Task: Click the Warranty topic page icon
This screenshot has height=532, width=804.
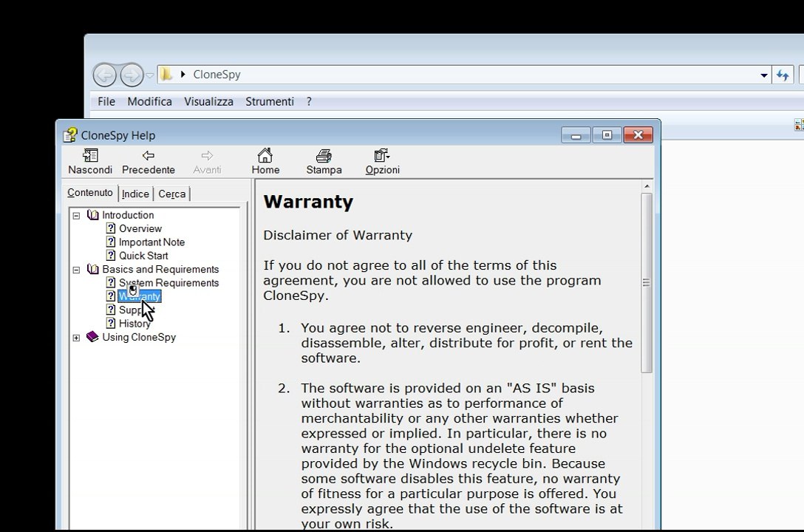Action: coord(111,296)
